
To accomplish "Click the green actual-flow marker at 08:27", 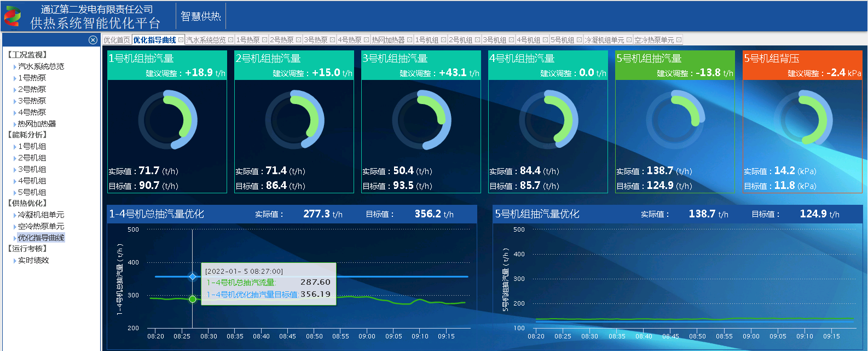I will 193,299.
